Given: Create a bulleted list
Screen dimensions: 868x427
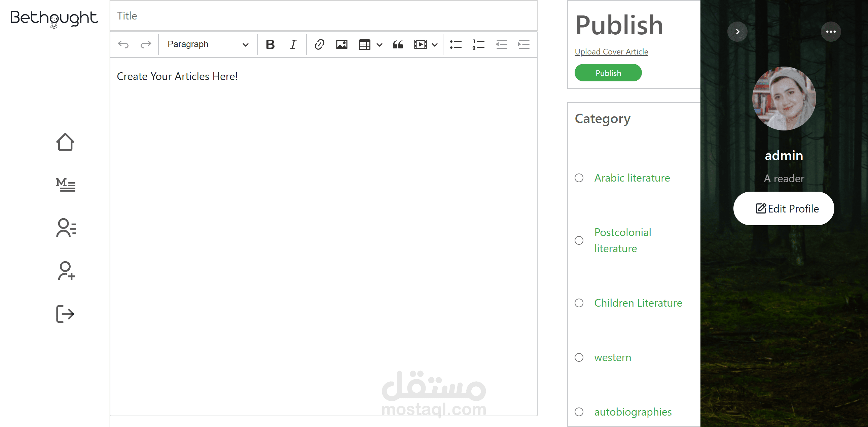Looking at the screenshot, I should [456, 44].
